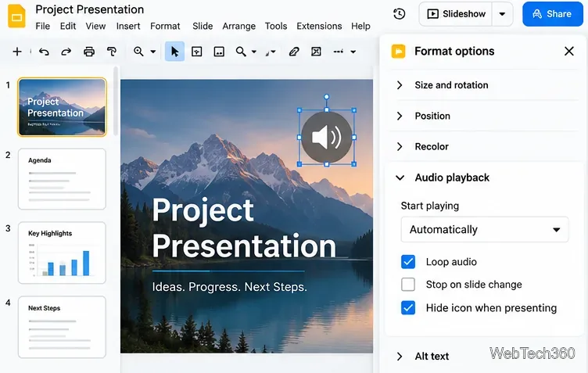Screen dimensions: 588x373
Task: Open Slideshow options dropdown arrow
Action: (502, 14)
